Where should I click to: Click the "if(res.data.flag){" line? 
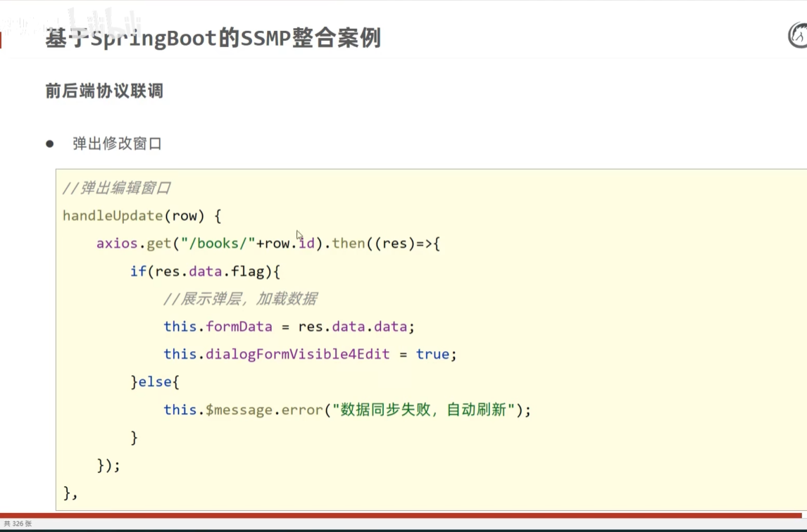206,271
